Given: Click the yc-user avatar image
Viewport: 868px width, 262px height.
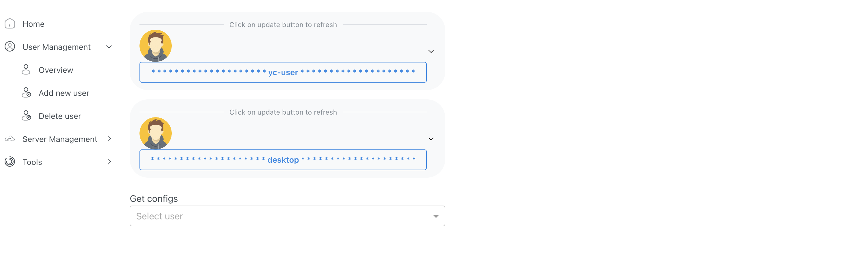Looking at the screenshot, I should tap(155, 46).
